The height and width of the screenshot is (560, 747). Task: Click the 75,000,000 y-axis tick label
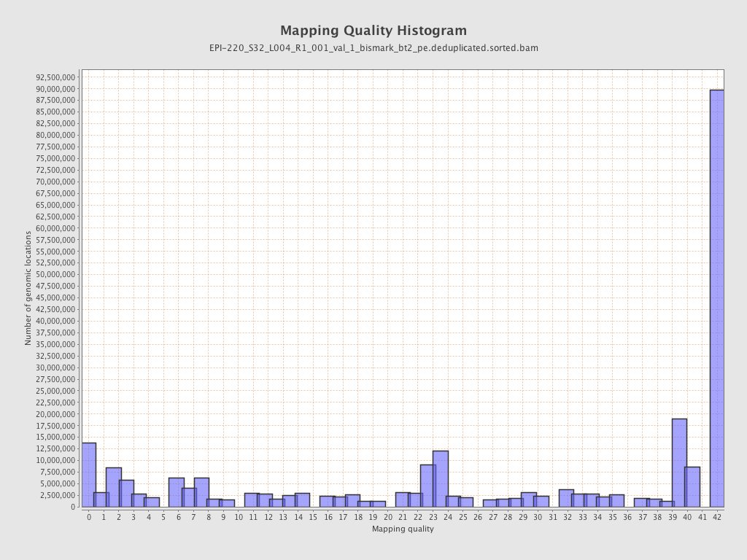click(55, 158)
